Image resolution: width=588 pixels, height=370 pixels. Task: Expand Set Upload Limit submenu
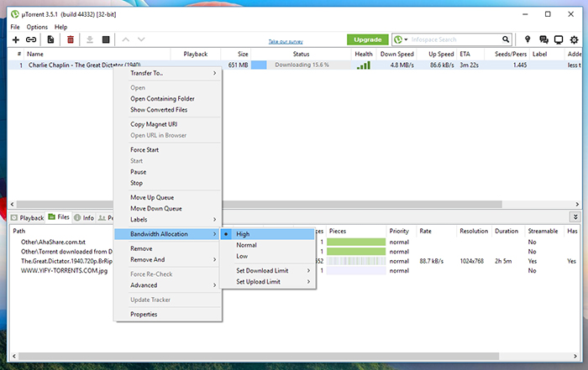tap(268, 282)
